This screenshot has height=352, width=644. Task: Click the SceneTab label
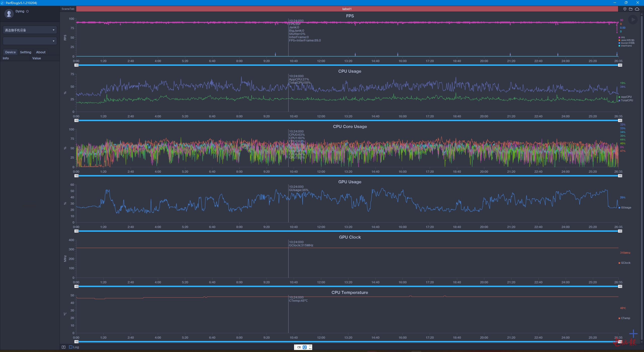68,9
